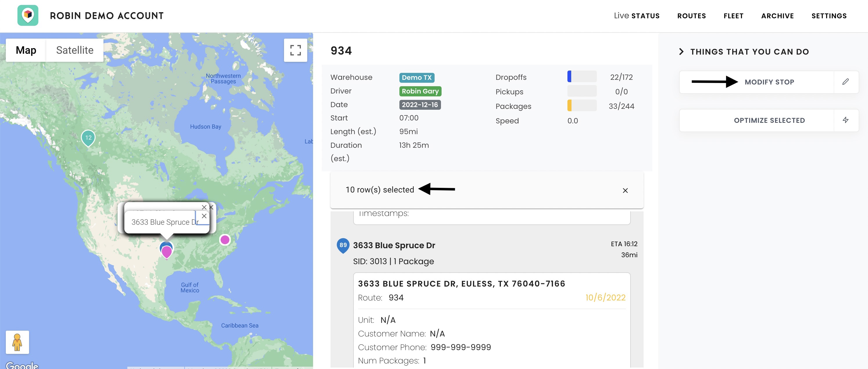Click route number 934 heading
The height and width of the screenshot is (369, 868).
point(341,51)
